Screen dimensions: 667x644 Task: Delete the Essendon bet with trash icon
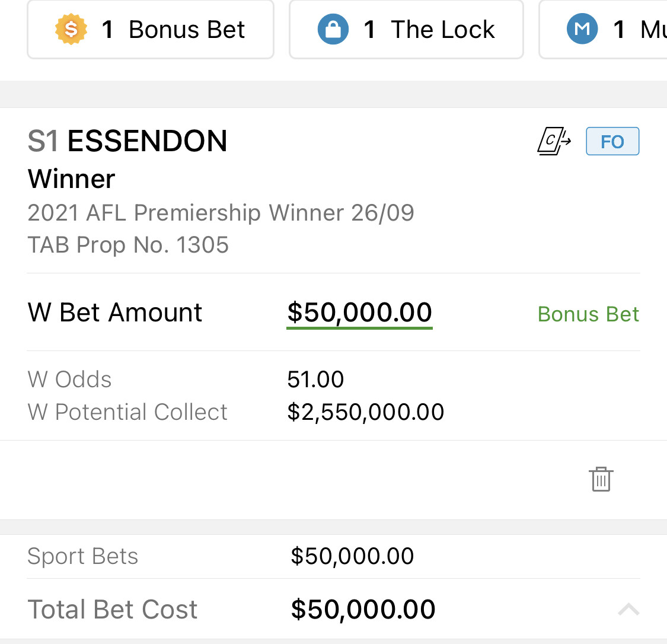coord(601,479)
